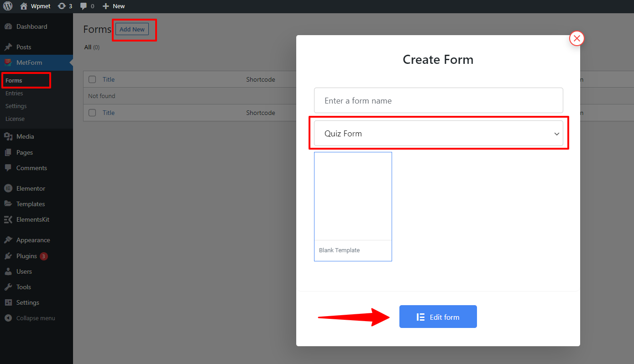The height and width of the screenshot is (364, 634).
Task: Open the Forms submenu item
Action: [x=14, y=80]
